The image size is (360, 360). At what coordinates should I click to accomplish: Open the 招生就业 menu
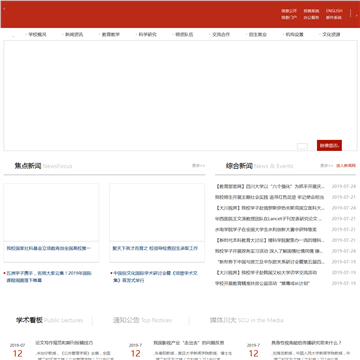(258, 34)
